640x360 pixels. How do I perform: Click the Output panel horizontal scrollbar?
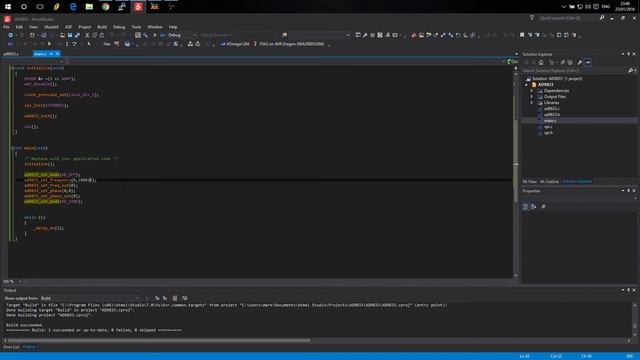click(x=159, y=340)
